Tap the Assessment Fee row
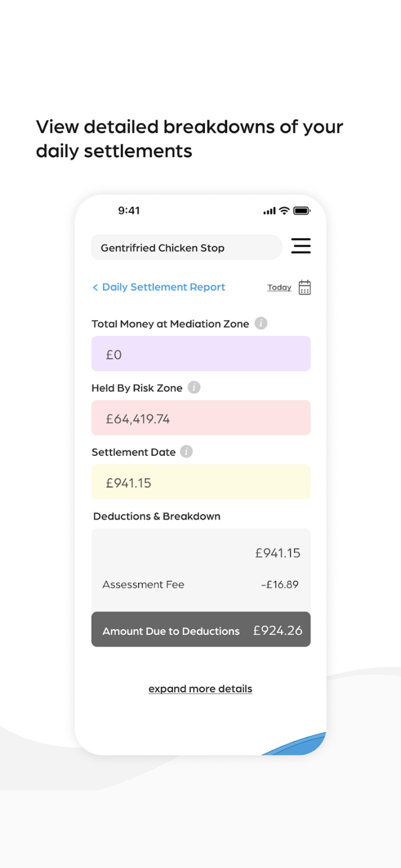This screenshot has width=401, height=868. click(x=200, y=585)
